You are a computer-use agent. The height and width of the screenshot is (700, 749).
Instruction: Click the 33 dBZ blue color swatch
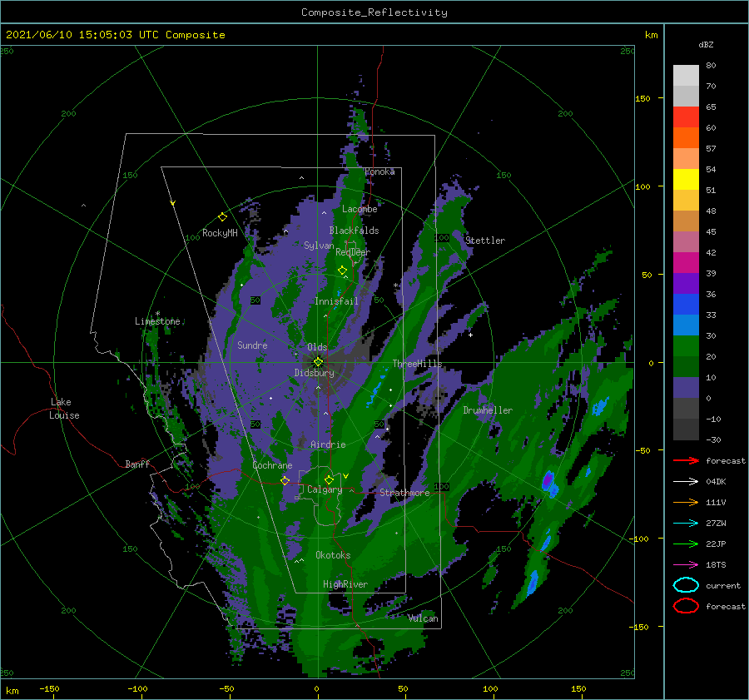tap(686, 325)
